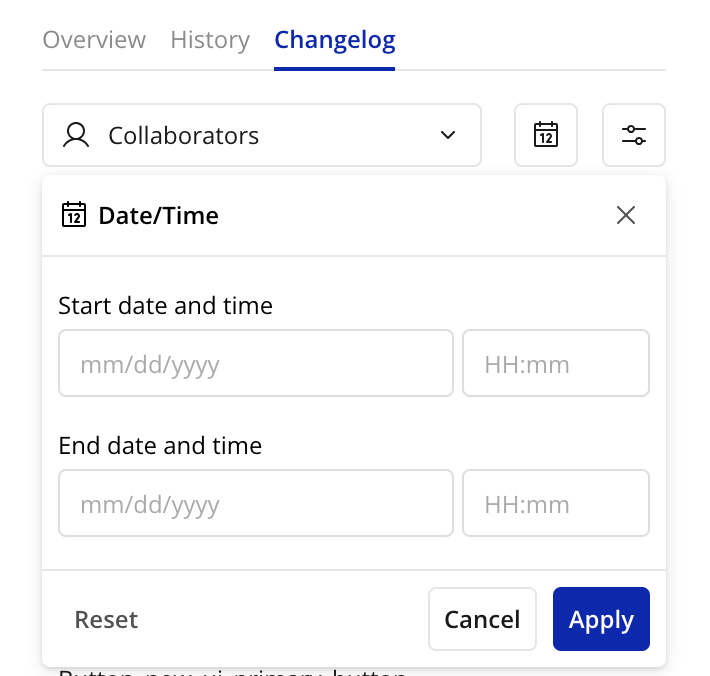Viewport: 710px width, 676px height.
Task: Cancel the date/time selection
Action: (482, 619)
